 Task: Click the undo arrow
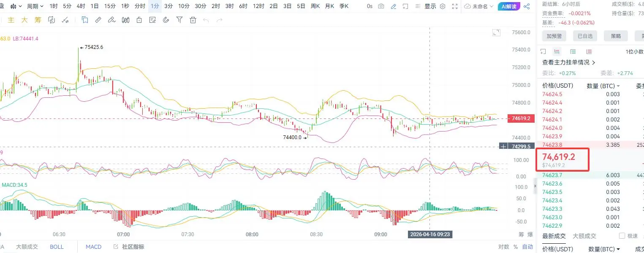point(206,20)
